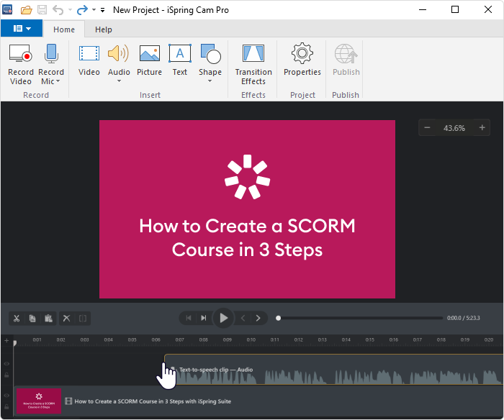This screenshot has width=504, height=420.
Task: Click the iSpring Cam Pro app icon
Action: point(7,9)
